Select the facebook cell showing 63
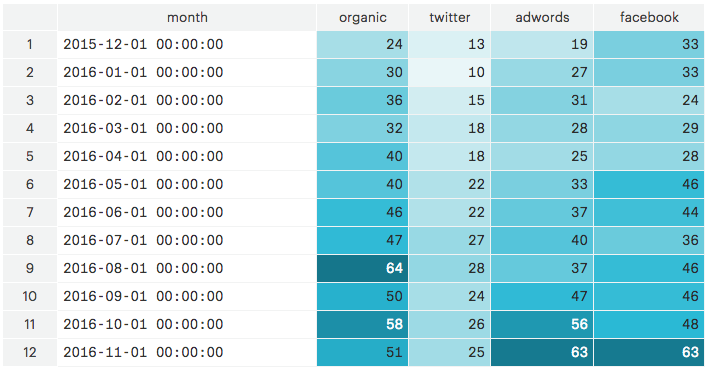 pos(649,352)
